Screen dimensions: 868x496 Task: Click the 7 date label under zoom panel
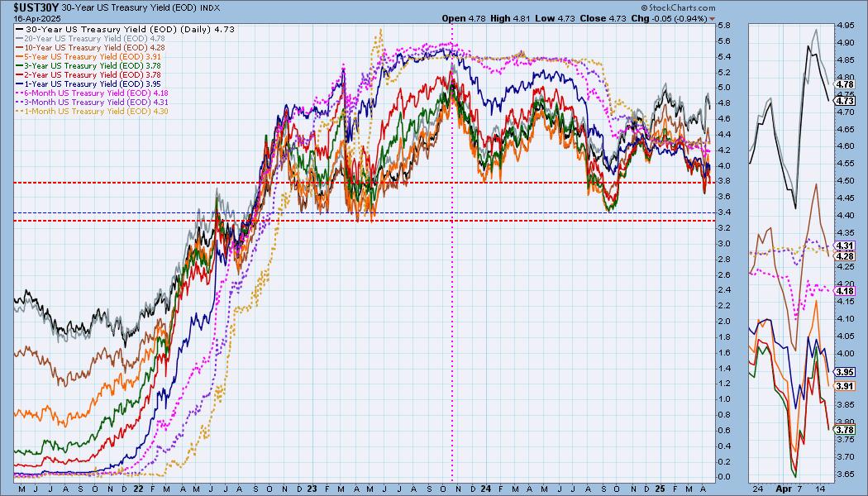click(799, 489)
